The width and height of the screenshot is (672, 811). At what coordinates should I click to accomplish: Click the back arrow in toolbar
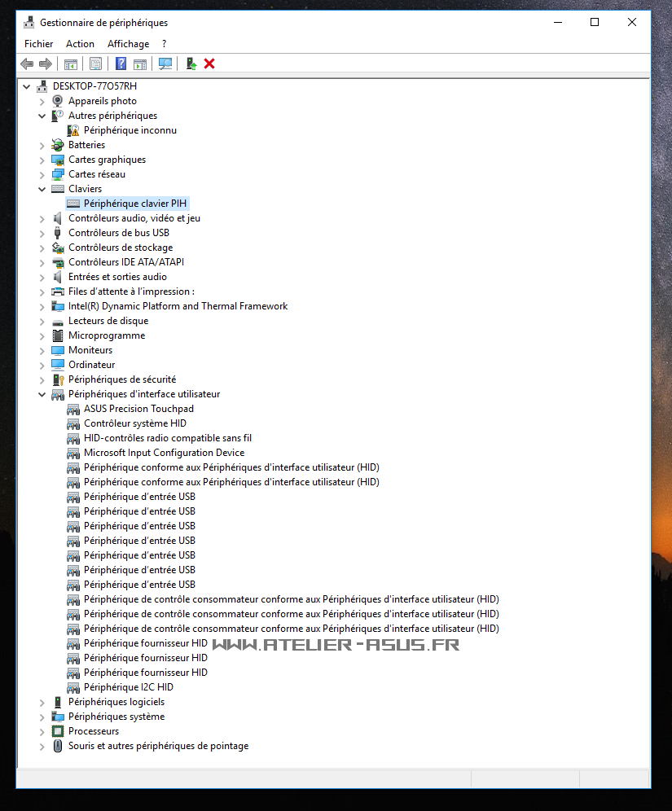(x=27, y=64)
